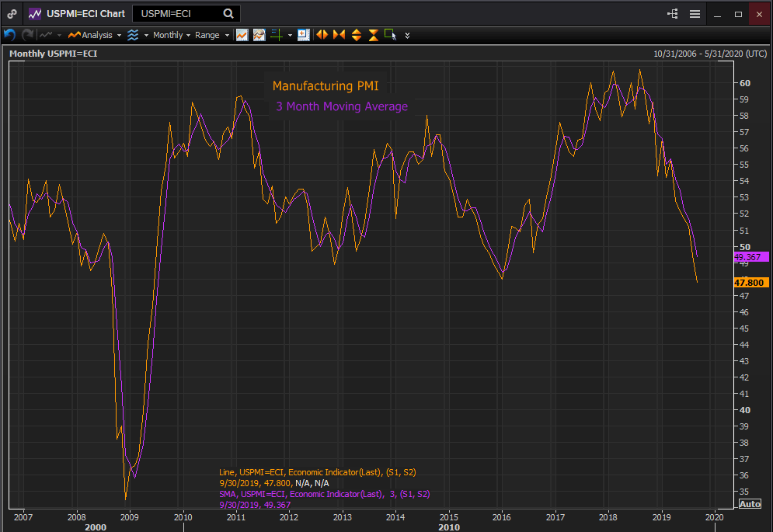The height and width of the screenshot is (532, 773).
Task: Open the Analysis dropdown
Action: [95, 35]
